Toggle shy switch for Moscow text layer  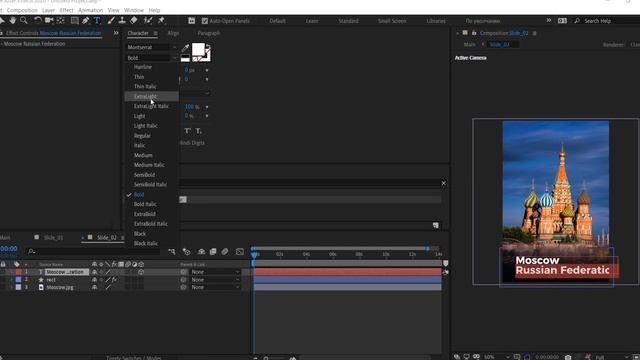94,272
